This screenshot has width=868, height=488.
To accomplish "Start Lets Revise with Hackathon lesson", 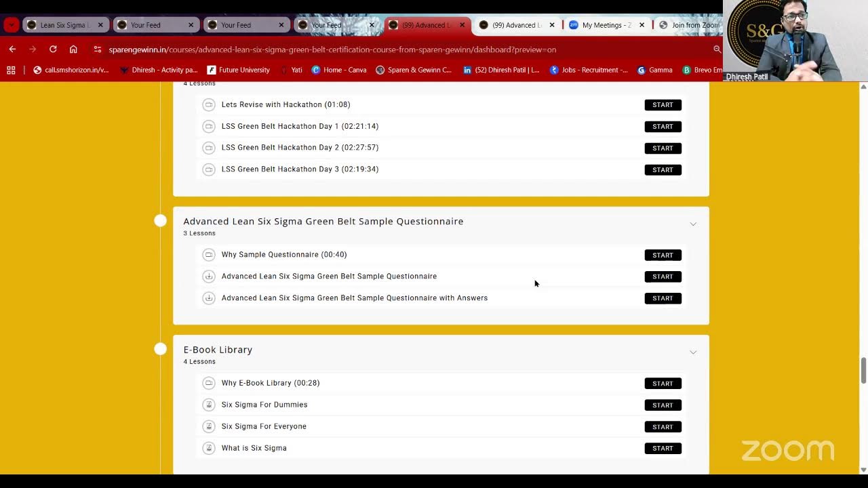I will (663, 105).
